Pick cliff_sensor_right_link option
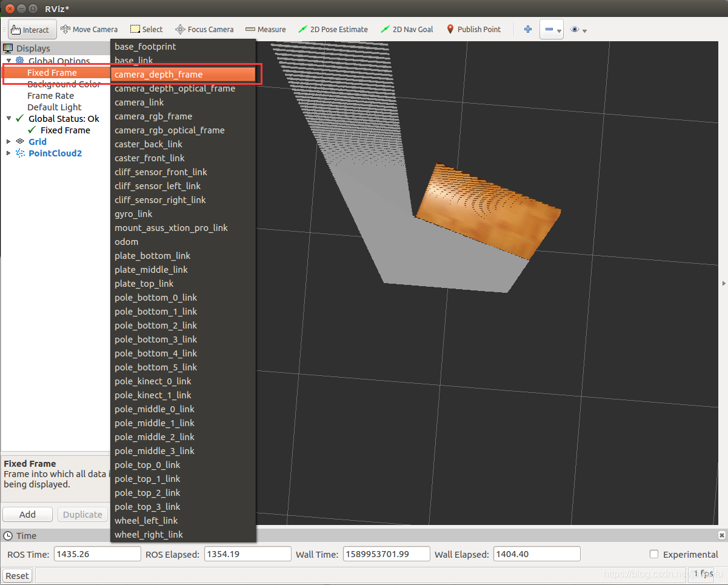The image size is (728, 585). click(183, 199)
